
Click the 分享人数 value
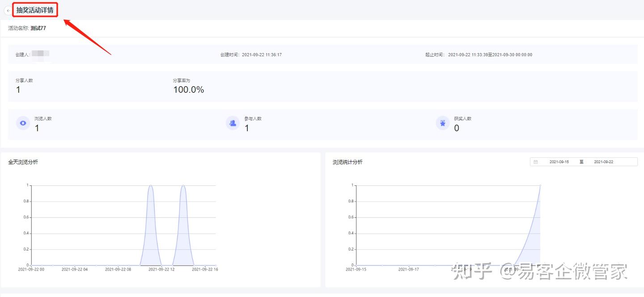point(18,90)
